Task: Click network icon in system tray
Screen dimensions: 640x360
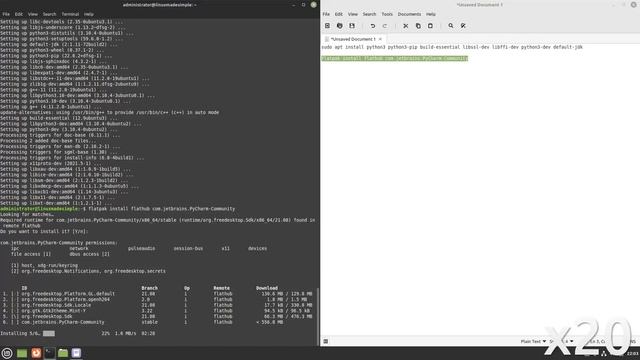Action: [604, 353]
